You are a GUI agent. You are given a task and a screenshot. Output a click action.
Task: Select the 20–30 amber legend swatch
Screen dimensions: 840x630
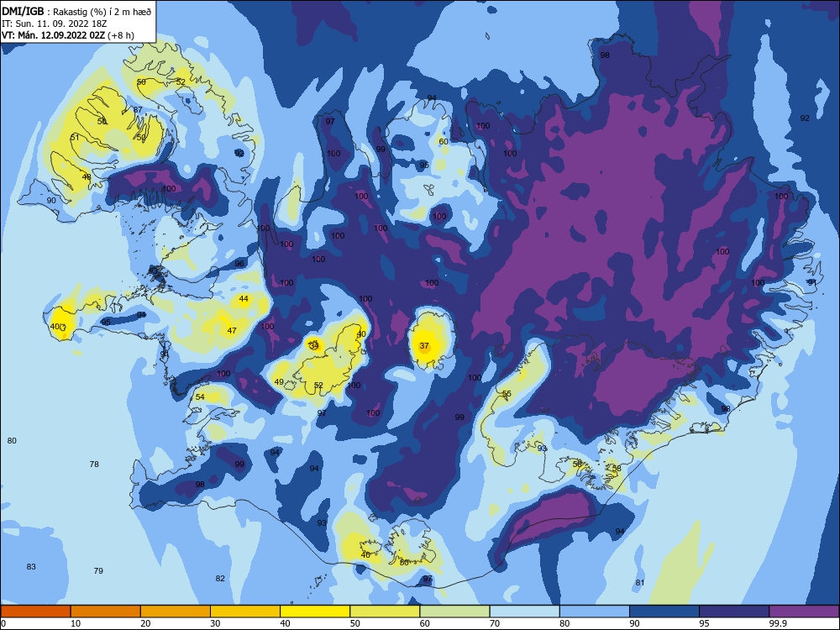click(176, 612)
